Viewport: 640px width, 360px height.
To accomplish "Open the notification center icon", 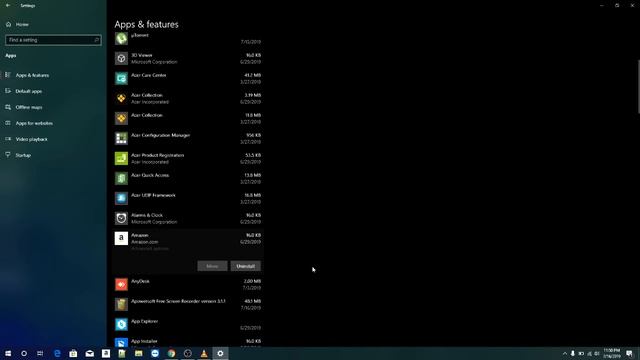I will (x=629, y=353).
